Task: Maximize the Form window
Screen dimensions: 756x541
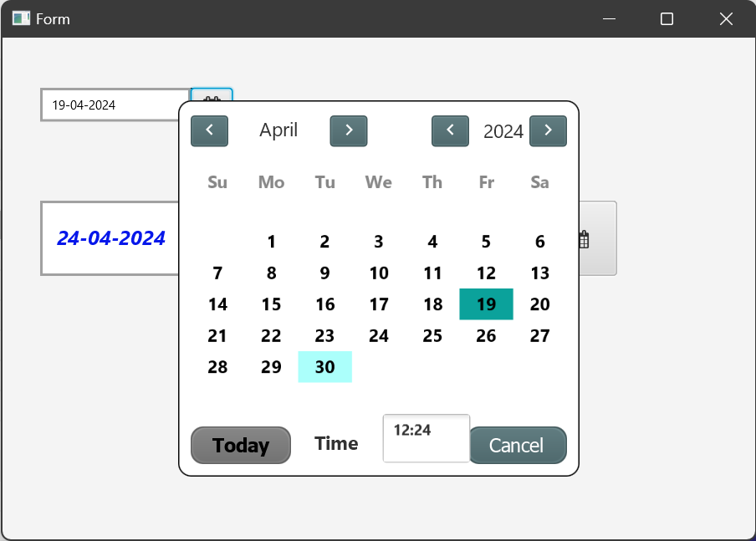Action: point(667,18)
